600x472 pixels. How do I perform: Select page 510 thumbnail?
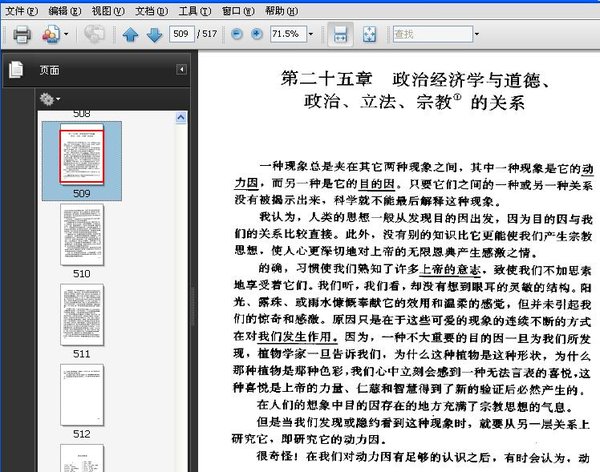click(81, 235)
